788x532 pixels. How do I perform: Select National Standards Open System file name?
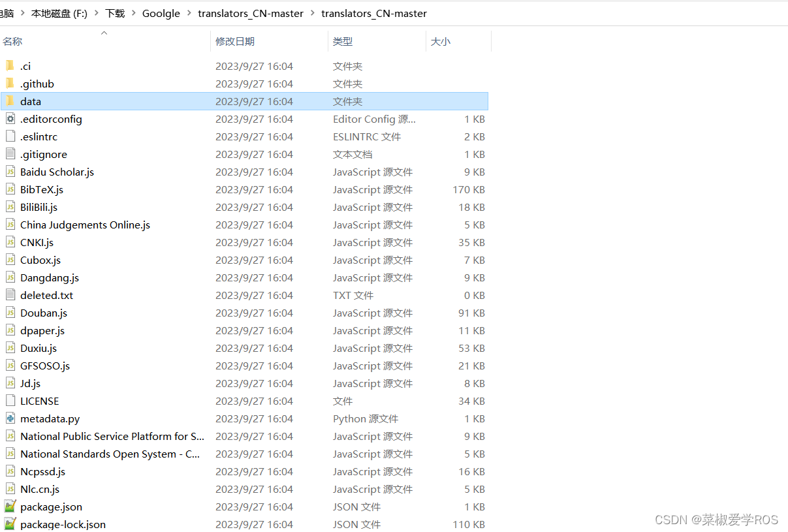click(x=110, y=454)
